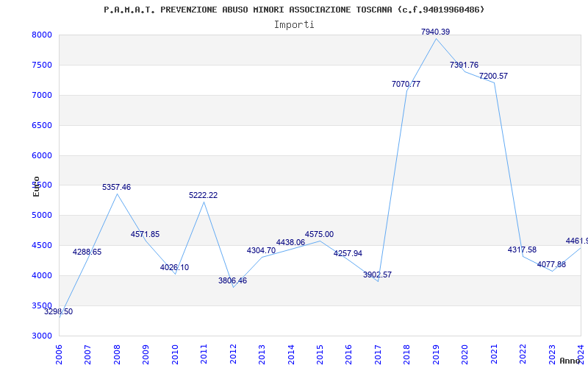Select the 5000 y-axis tick label
588x368 pixels.
[x=42, y=216]
